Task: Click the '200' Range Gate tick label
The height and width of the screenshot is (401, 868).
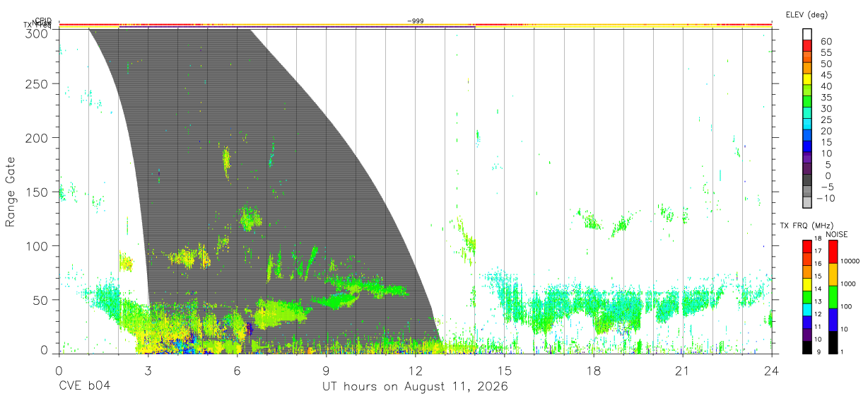Action: click(37, 138)
